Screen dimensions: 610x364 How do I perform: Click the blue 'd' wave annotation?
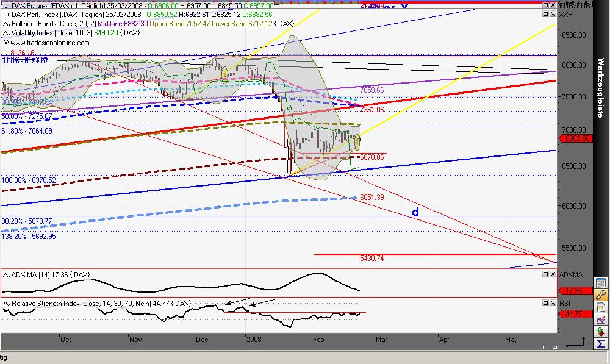pos(415,212)
